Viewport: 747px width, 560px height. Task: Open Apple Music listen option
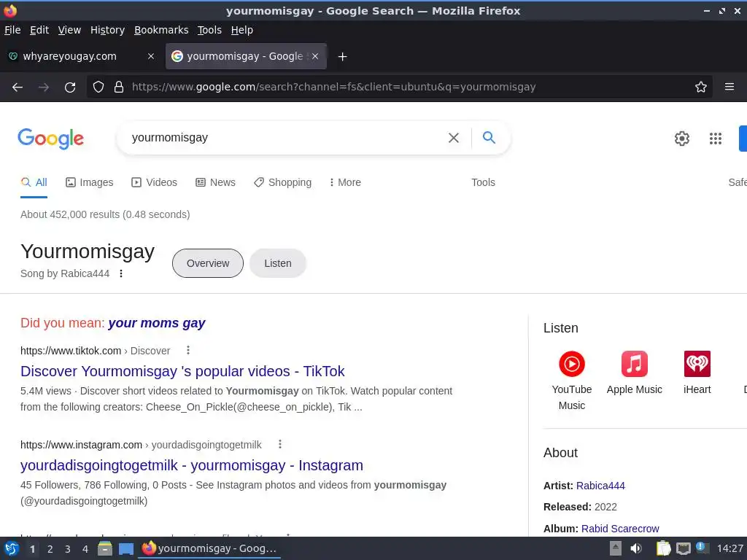click(x=635, y=373)
